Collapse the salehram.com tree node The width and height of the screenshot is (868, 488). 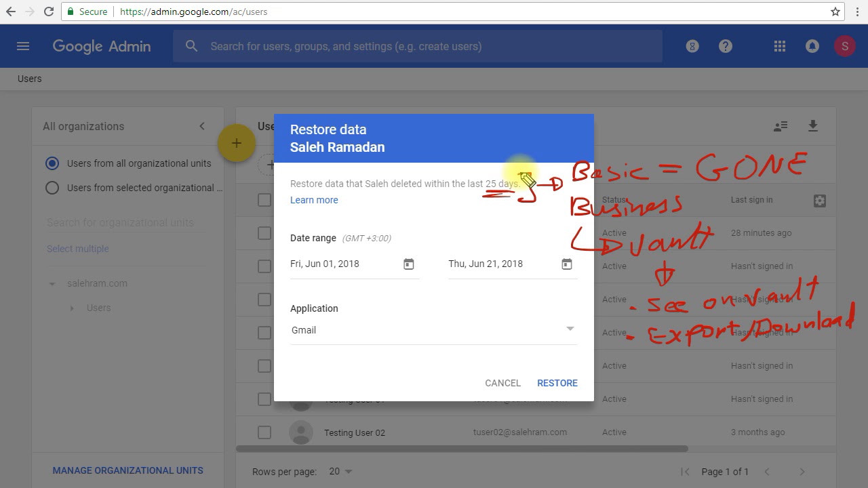[x=52, y=284]
